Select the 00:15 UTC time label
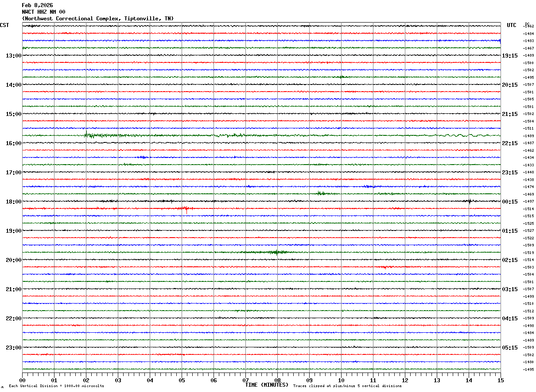The height and width of the screenshot is (392, 536). tap(509, 202)
